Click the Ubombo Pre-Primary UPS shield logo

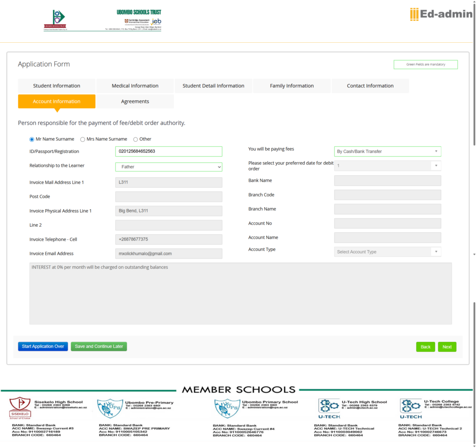pyautogui.click(x=110, y=408)
